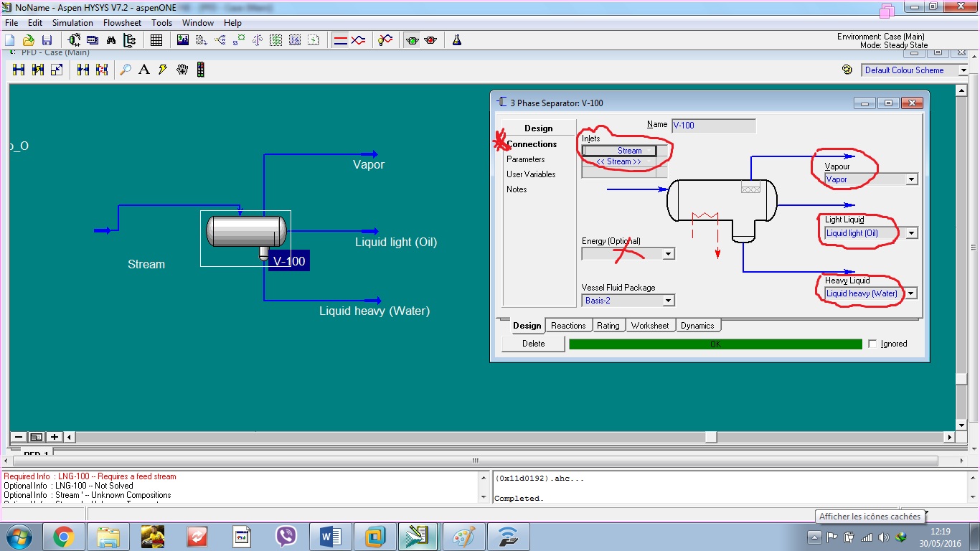Expand the Vessel Fluid Package Basis-2 dropdown
This screenshot has height=551, width=980.
click(667, 300)
